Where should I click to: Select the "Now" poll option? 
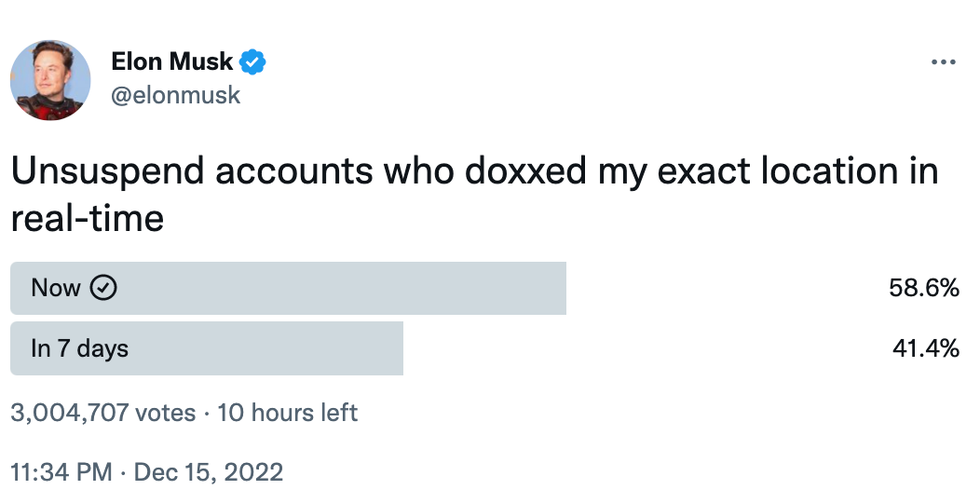click(x=56, y=288)
